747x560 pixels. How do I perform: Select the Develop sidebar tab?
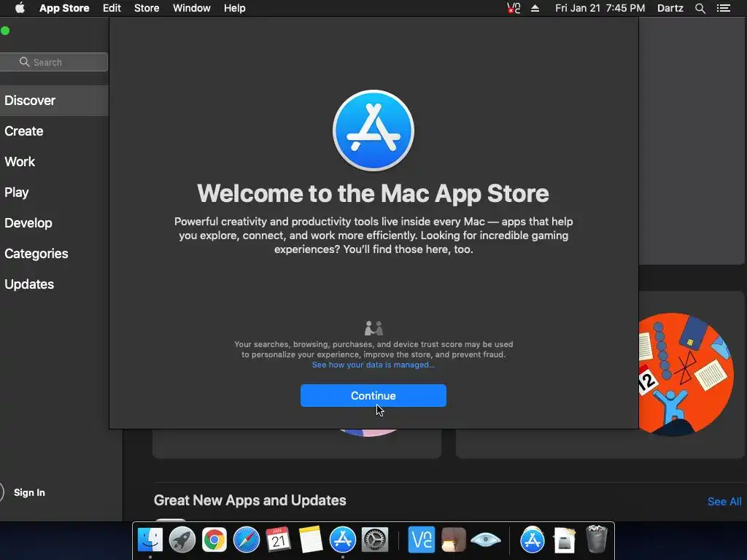point(28,223)
